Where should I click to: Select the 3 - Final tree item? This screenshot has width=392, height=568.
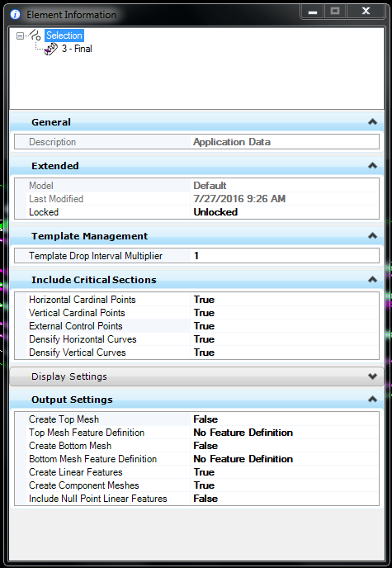coord(77,49)
